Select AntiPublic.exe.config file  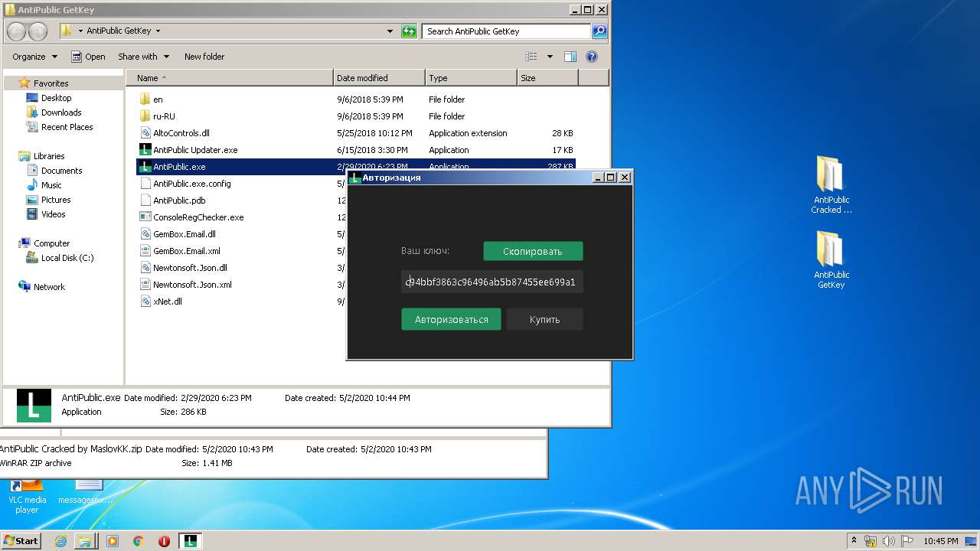point(191,184)
